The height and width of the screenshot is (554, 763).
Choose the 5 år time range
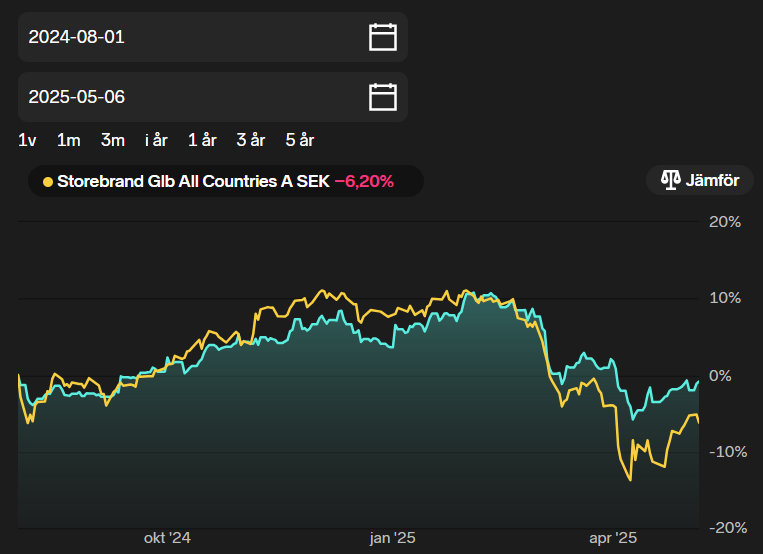[299, 140]
